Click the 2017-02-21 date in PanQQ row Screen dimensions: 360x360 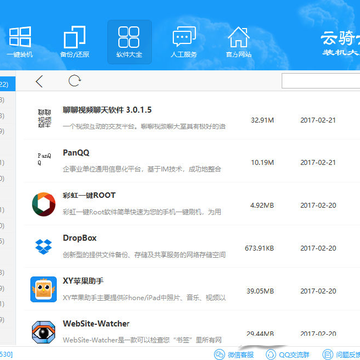pos(318,163)
